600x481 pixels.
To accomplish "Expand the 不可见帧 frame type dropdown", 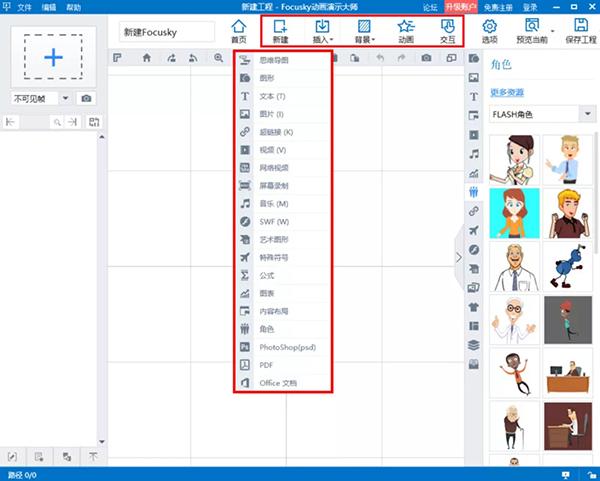I will click(x=65, y=98).
